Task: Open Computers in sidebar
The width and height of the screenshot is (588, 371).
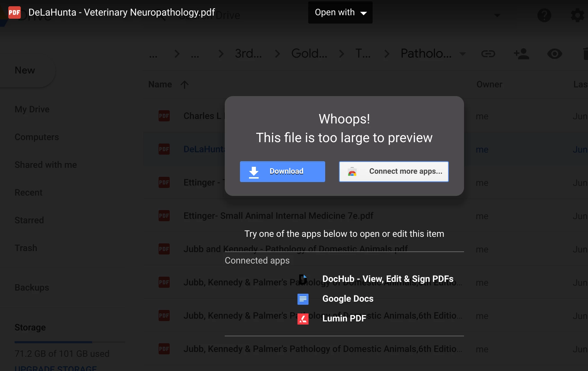Action: (37, 137)
